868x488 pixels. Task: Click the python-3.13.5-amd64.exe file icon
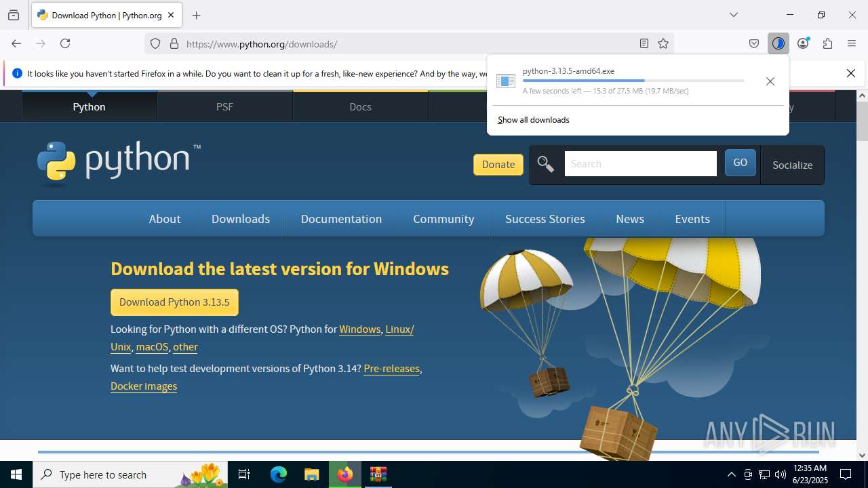506,81
